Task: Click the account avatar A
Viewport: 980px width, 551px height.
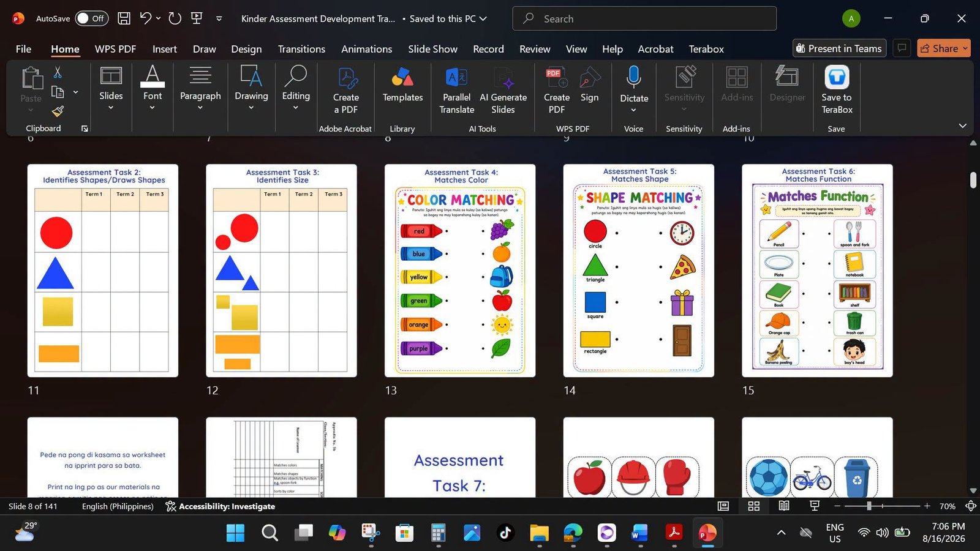Action: click(x=851, y=18)
